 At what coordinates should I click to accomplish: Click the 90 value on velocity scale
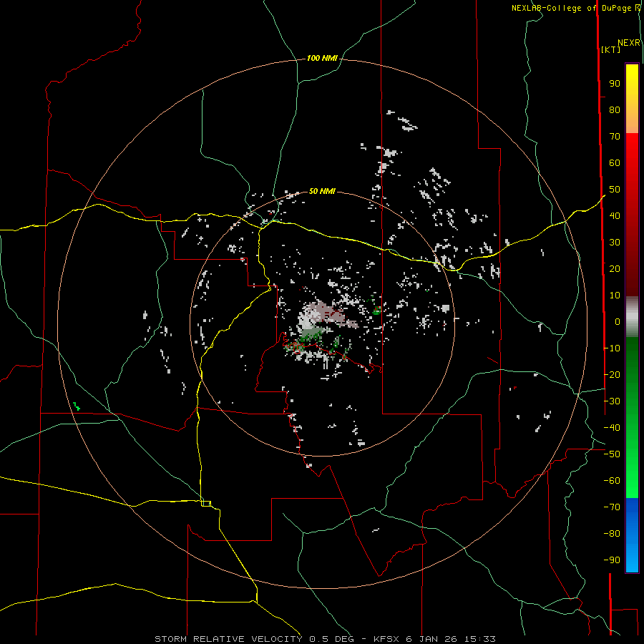tap(615, 84)
